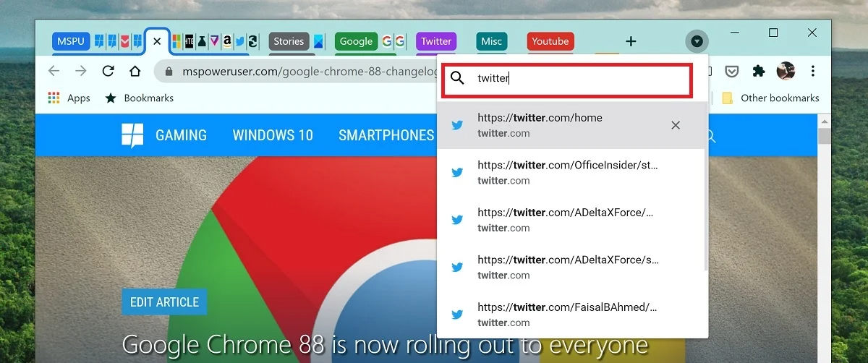The image size is (868, 363).
Task: Switch to the twitter.com/home tab result
Action: point(571,125)
